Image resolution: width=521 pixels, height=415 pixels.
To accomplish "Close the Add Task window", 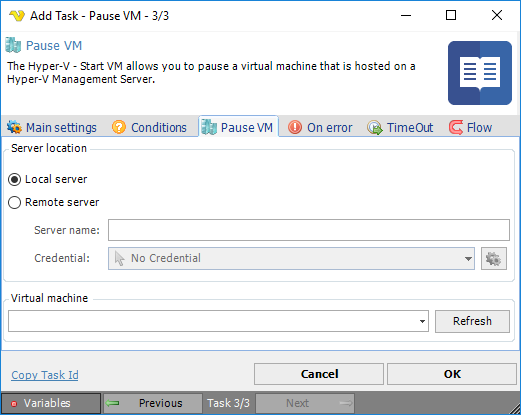I will [x=497, y=15].
